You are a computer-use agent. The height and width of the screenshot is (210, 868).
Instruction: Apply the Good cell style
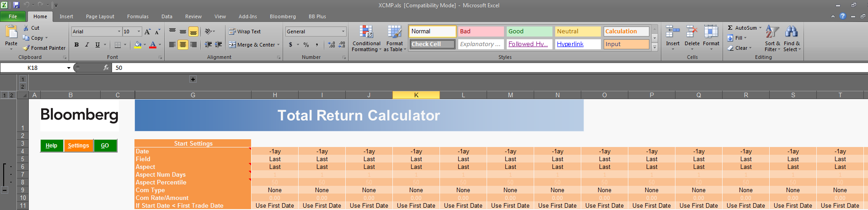529,31
